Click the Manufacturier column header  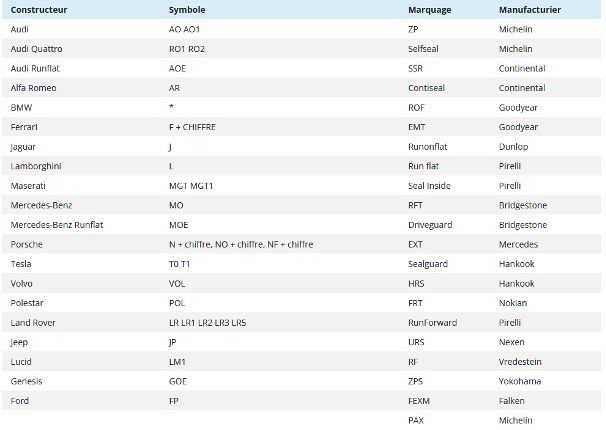(529, 10)
